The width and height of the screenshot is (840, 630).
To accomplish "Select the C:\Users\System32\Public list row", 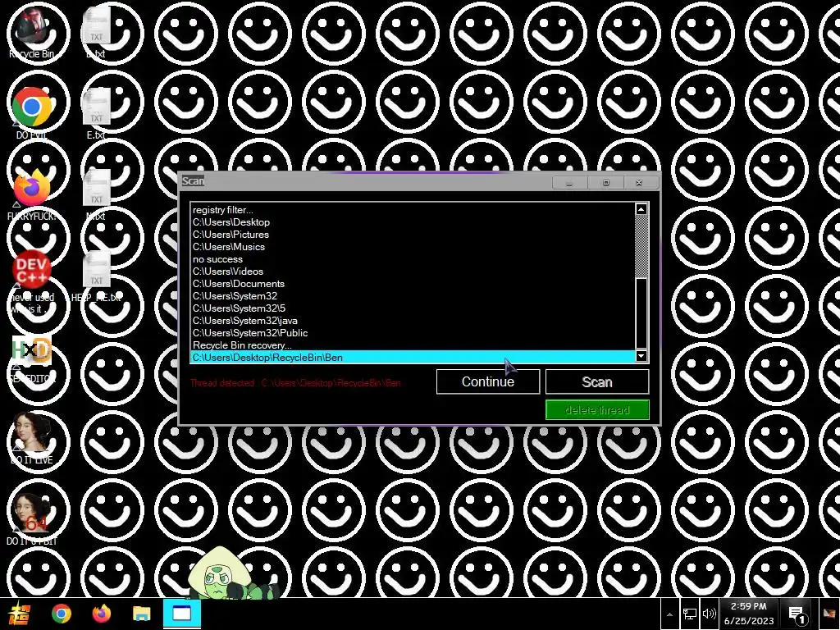I will pos(413,333).
